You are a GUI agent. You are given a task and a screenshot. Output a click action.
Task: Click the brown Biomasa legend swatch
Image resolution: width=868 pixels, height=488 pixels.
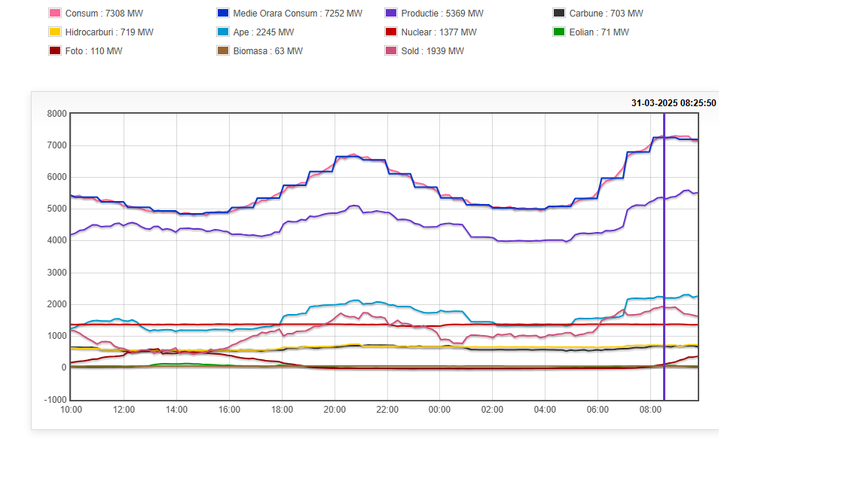coord(222,51)
